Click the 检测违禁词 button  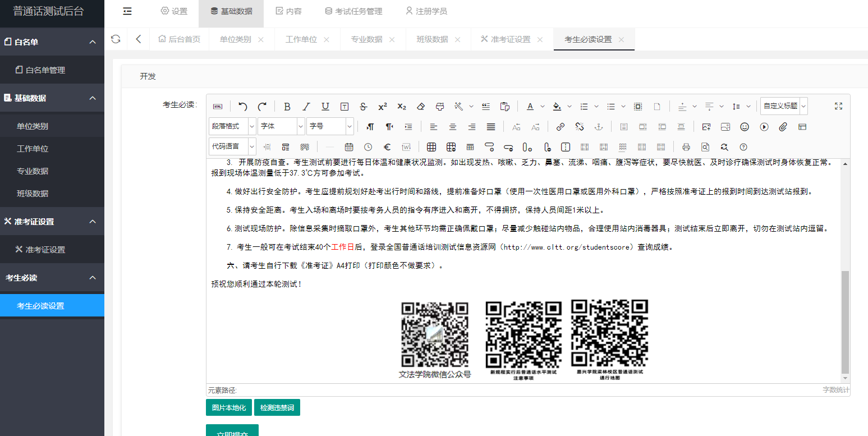pos(277,407)
